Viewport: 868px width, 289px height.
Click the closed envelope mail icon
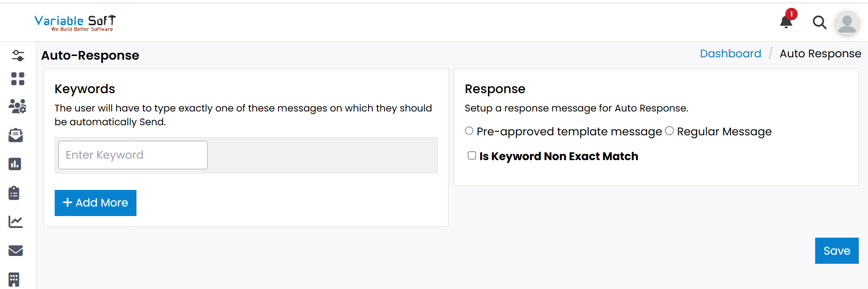tap(16, 250)
